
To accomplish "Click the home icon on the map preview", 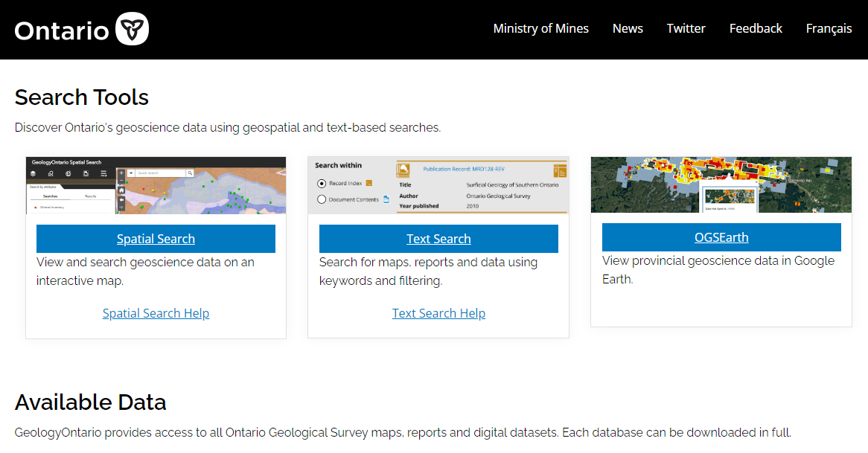I will (121, 190).
